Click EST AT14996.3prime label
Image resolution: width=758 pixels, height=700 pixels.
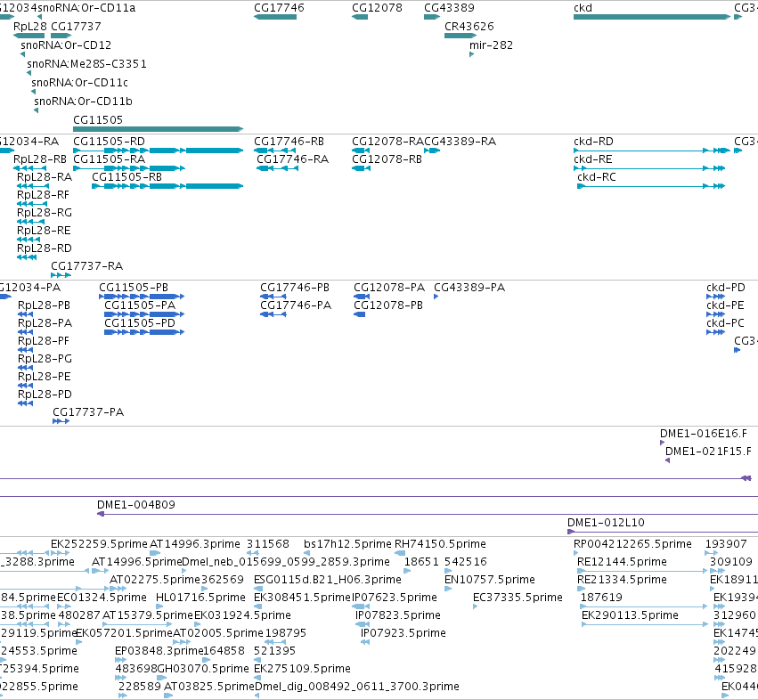(195, 544)
